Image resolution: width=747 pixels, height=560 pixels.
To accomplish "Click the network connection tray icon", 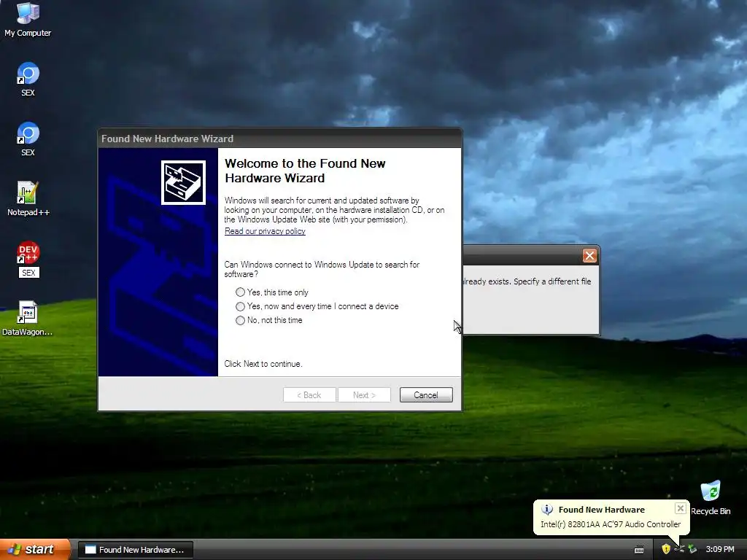I will [x=679, y=549].
